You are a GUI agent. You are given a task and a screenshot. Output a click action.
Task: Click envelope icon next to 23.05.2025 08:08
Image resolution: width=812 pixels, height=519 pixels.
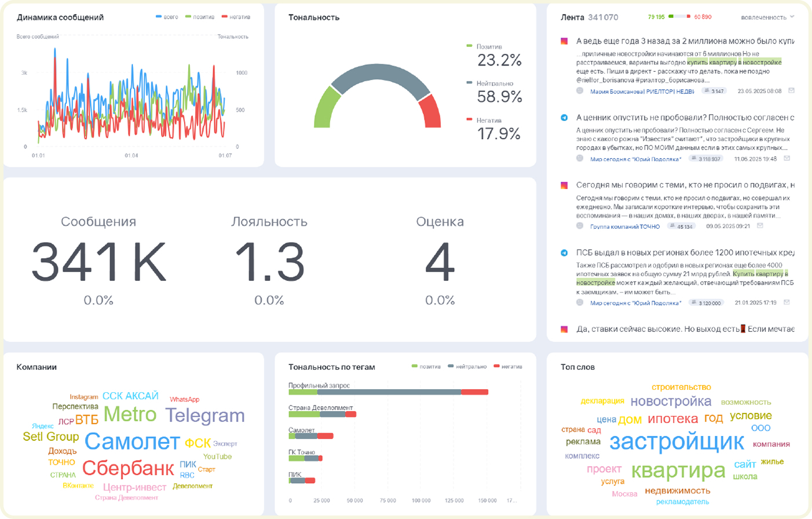point(791,91)
